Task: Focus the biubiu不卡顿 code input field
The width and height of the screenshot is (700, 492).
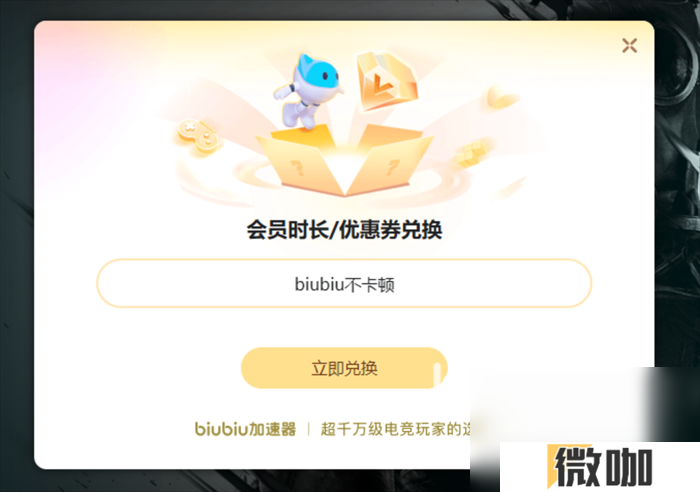Action: point(344,284)
